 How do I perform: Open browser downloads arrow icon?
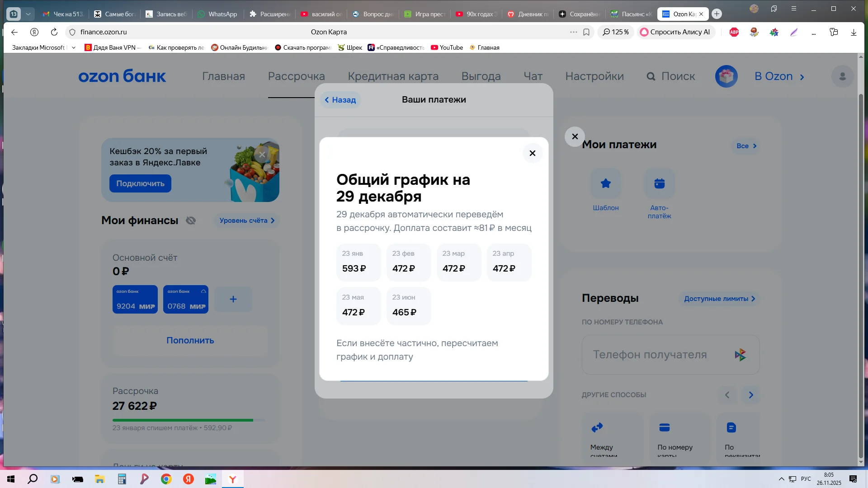tap(854, 32)
